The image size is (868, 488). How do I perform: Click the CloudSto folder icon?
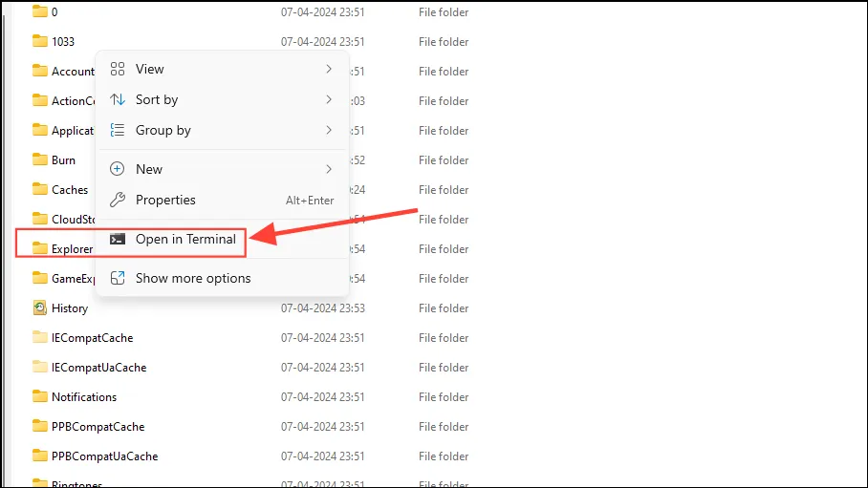(x=40, y=219)
